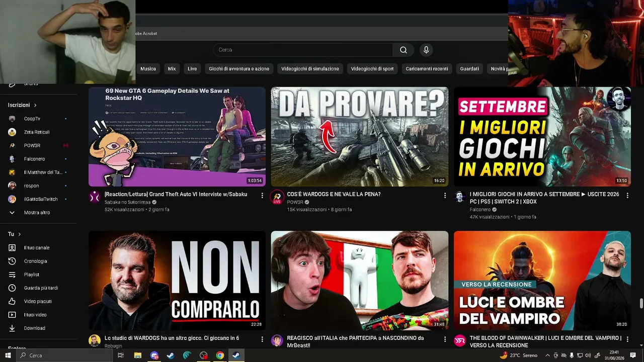Image resolution: width=644 pixels, height=362 pixels.
Task: Click the YouTube Cerca search field
Action: click(303, 50)
